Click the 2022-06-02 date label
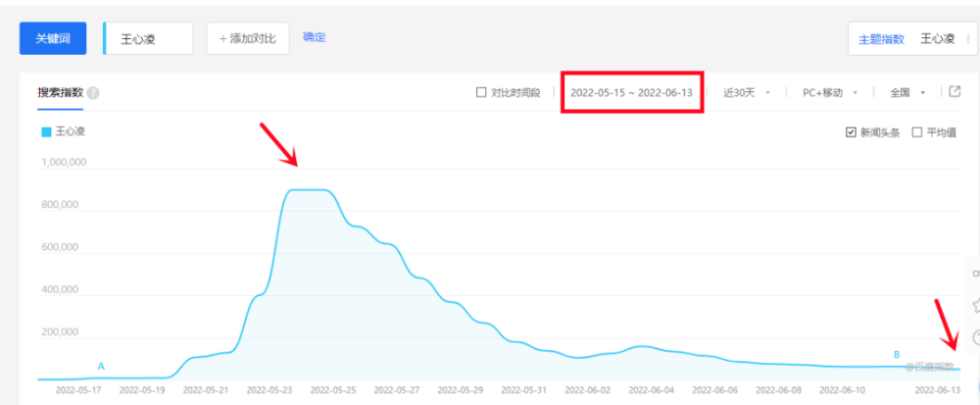Viewport: 980px width, 405px height. pyautogui.click(x=587, y=390)
